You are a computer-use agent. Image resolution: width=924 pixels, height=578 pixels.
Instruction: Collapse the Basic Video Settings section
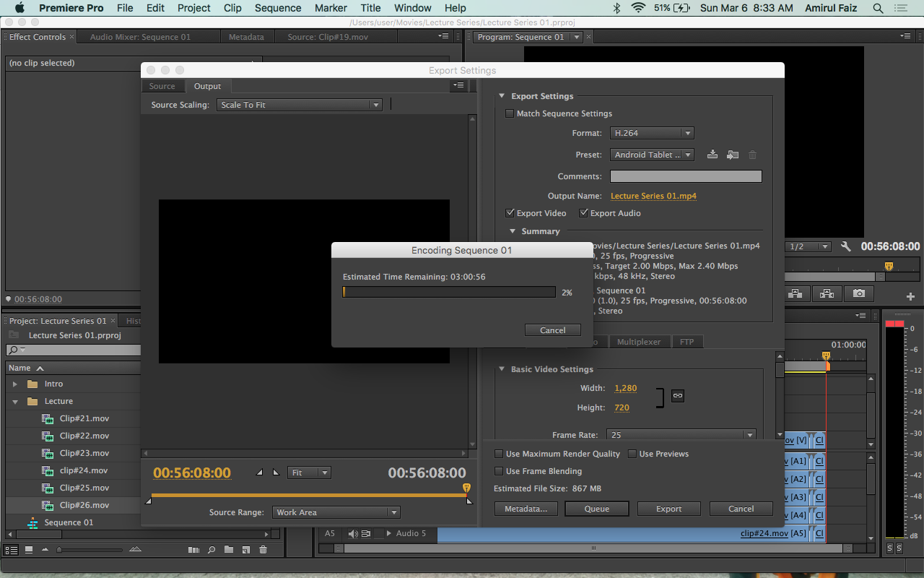(x=502, y=369)
